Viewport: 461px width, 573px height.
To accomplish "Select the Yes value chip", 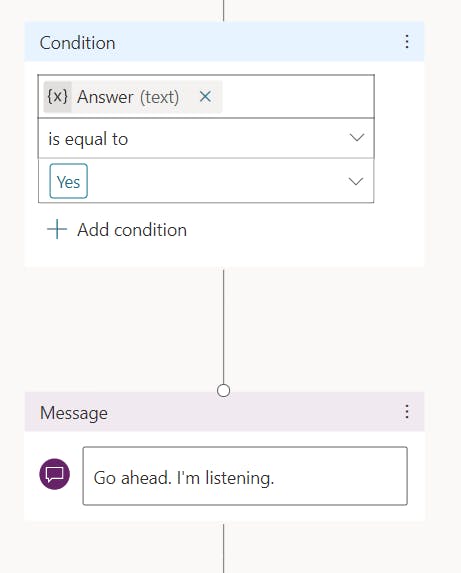I will point(69,181).
